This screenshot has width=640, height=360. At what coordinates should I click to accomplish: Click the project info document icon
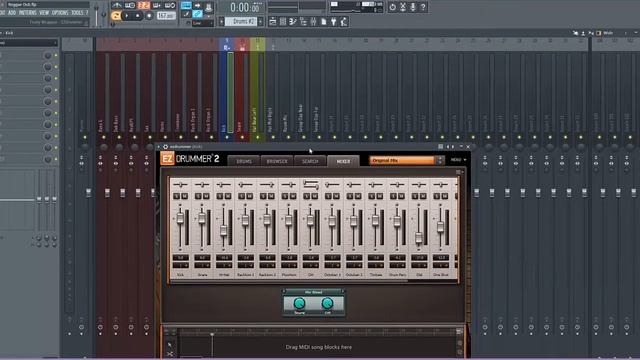click(x=324, y=21)
